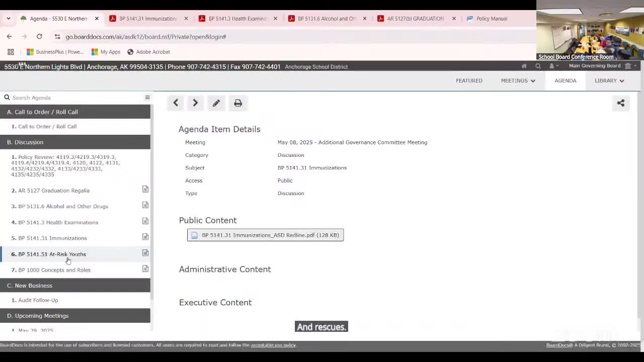Viewport: 644px width, 362px height.
Task: Click the BoardDocs footer link
Action: [x=558, y=345]
